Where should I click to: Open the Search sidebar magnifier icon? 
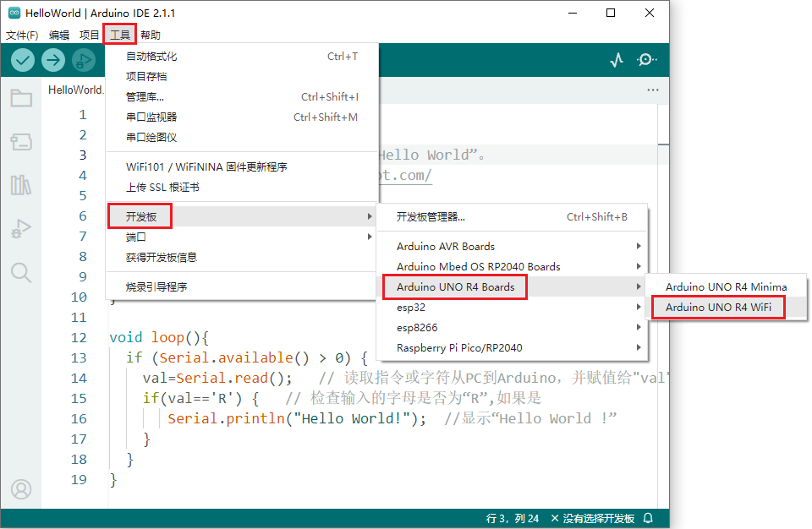click(21, 272)
